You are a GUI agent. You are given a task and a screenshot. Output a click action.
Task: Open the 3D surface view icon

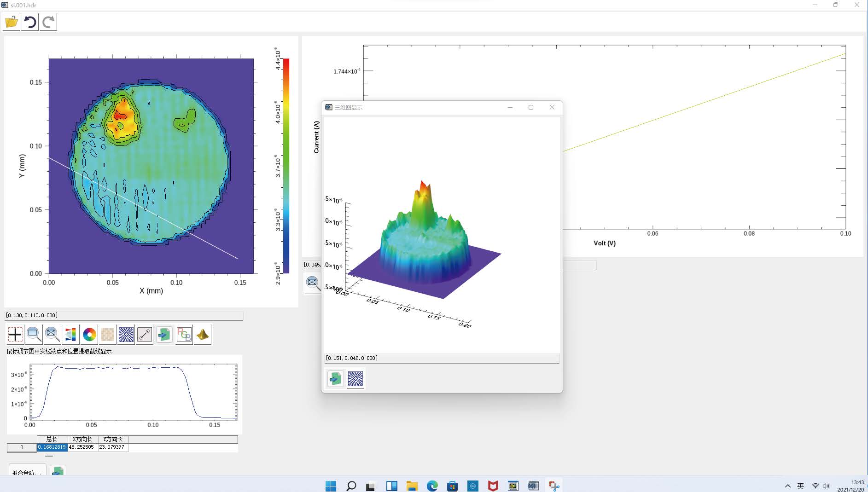pyautogui.click(x=203, y=335)
